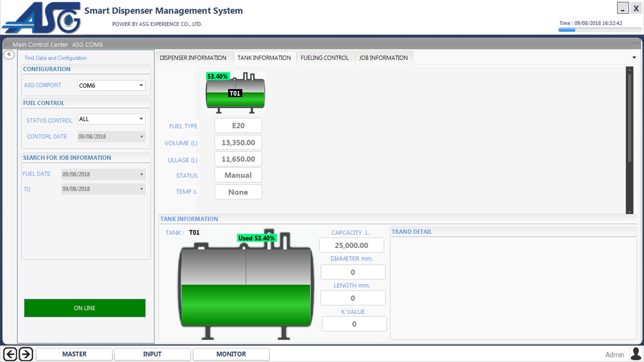
Task: Select the small T01 tank icon
Action: click(x=235, y=94)
